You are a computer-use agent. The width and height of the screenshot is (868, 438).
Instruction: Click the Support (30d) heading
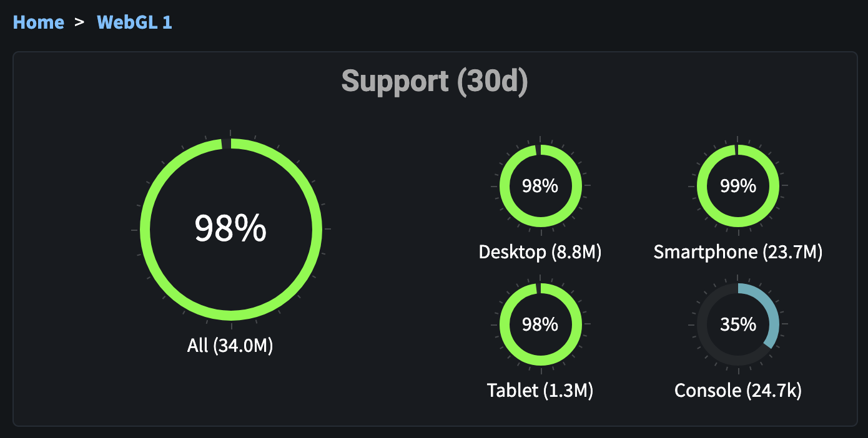tap(434, 82)
